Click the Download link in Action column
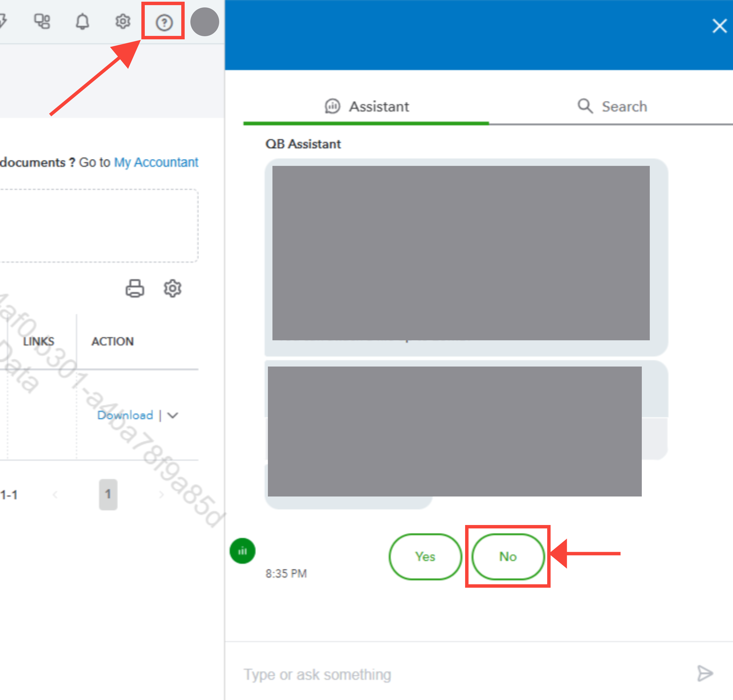This screenshot has width=733, height=700. (x=125, y=415)
